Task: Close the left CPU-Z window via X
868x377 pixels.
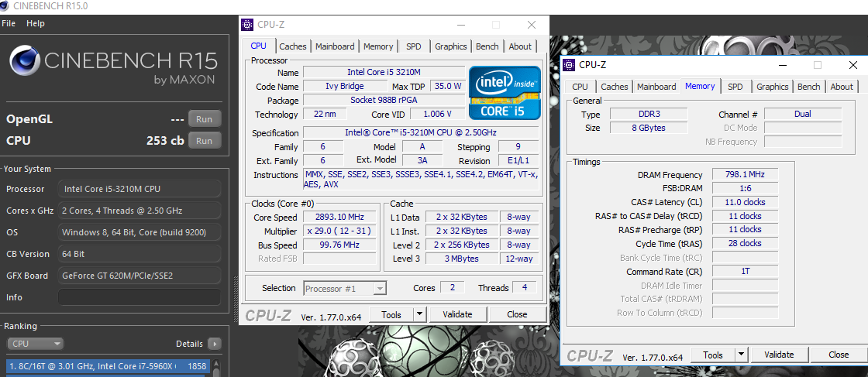Action: pos(532,25)
